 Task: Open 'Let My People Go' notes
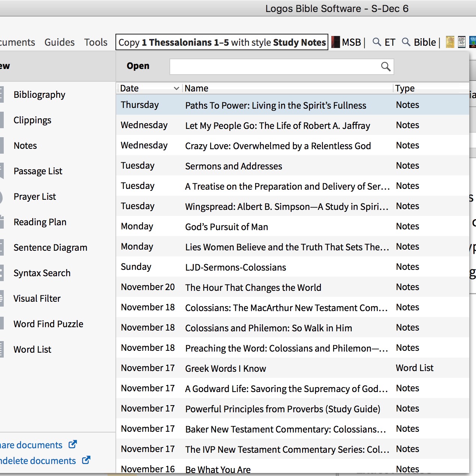[x=292, y=125]
